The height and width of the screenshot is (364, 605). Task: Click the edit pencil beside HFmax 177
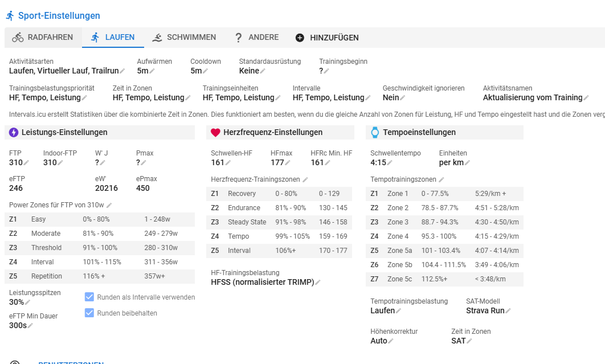point(287,163)
